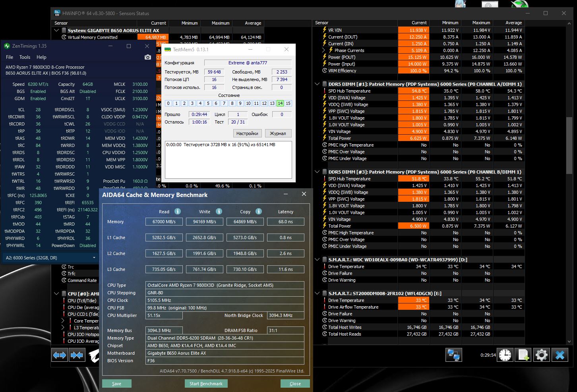Click the SPD Hub Temperature row under DIMM [#1]

[421, 91]
